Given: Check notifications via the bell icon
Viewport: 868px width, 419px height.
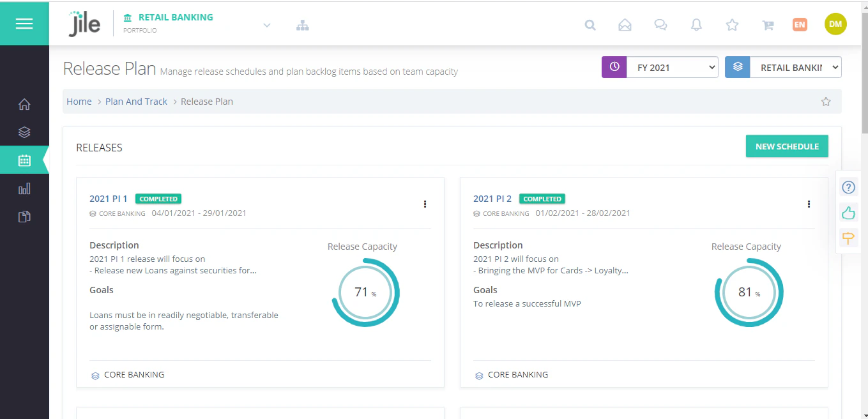Looking at the screenshot, I should click(696, 24).
